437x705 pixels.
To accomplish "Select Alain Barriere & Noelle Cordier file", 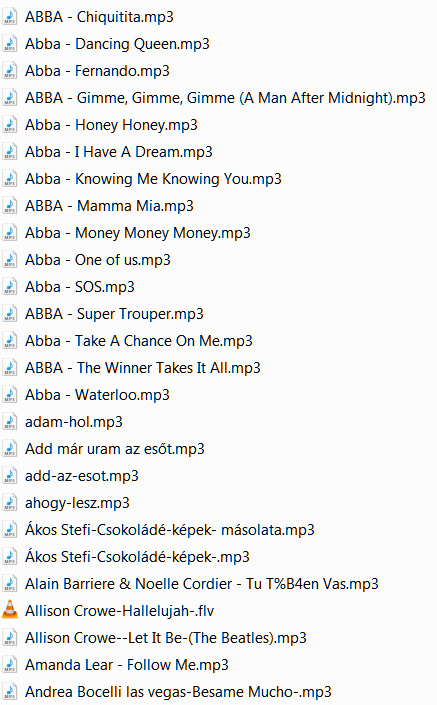I will click(201, 584).
